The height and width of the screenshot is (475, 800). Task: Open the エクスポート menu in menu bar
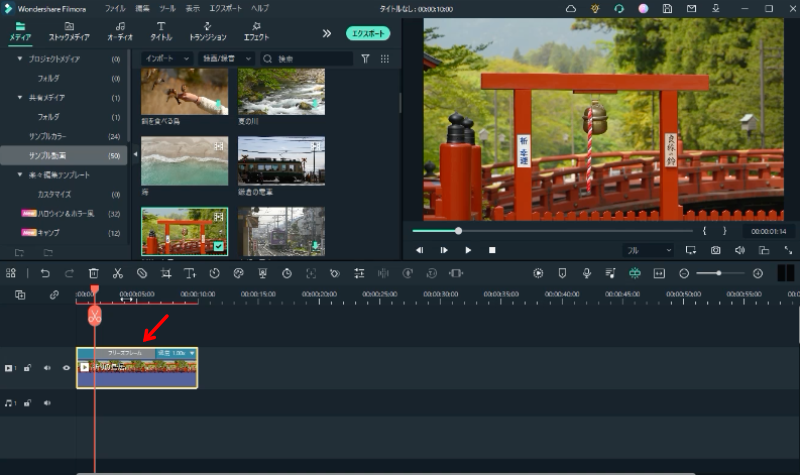pyautogui.click(x=225, y=9)
